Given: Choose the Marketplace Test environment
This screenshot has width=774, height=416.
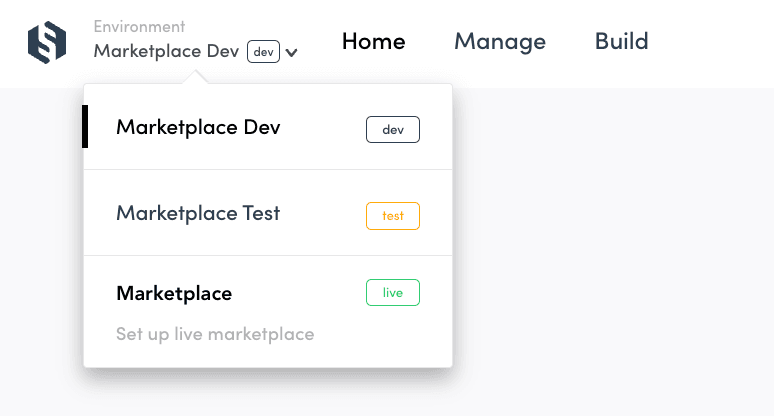Looking at the screenshot, I should (198, 213).
